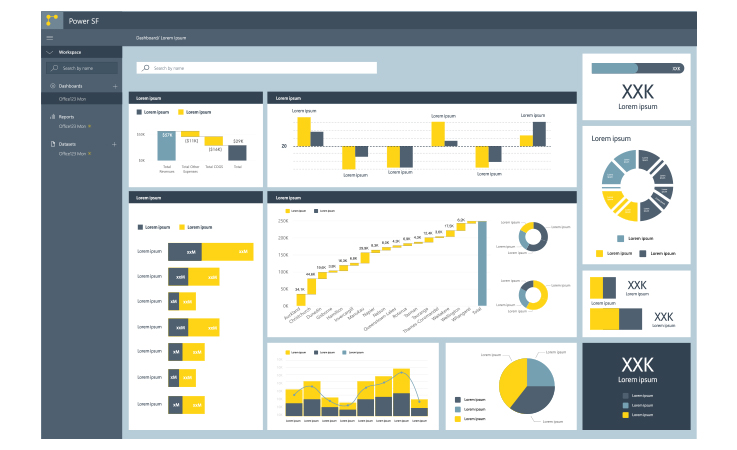
Task: Click the Power SF logo icon
Action: coord(52,20)
